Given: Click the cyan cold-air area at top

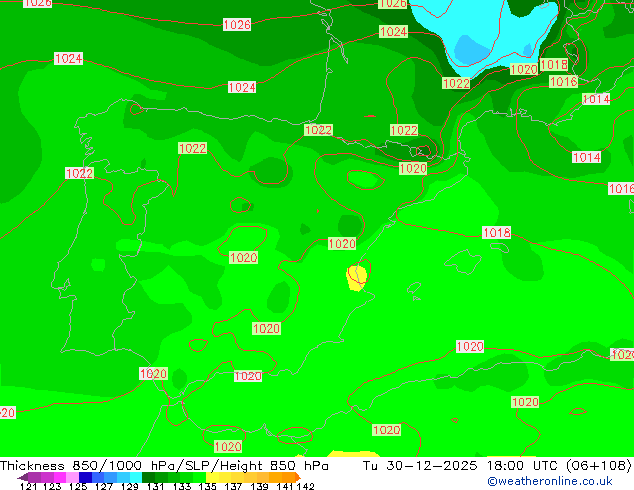Looking at the screenshot, I should (x=485, y=36).
